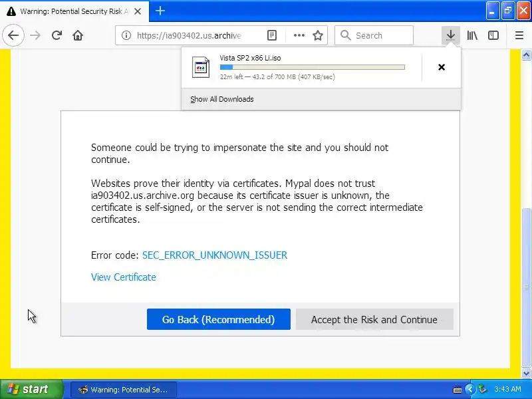Open a new tab with plus button
The image size is (532, 399).
(160, 11)
